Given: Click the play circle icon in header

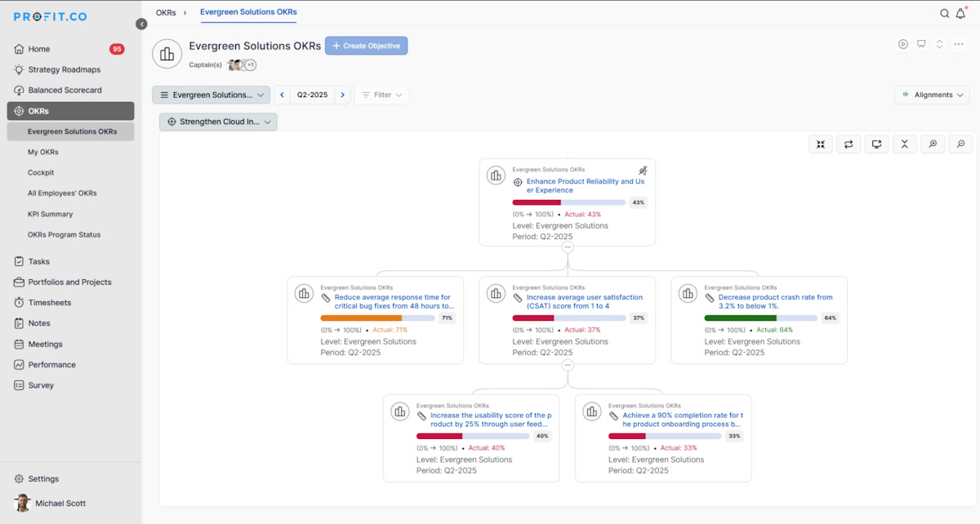Looking at the screenshot, I should pyautogui.click(x=903, y=44).
